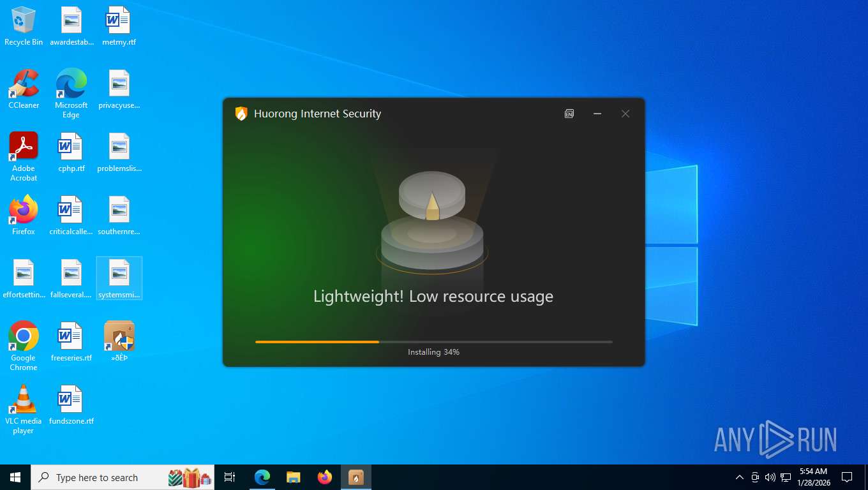Select the effortsettin image file icon
Viewport: 868px width, 490px height.
(24, 279)
